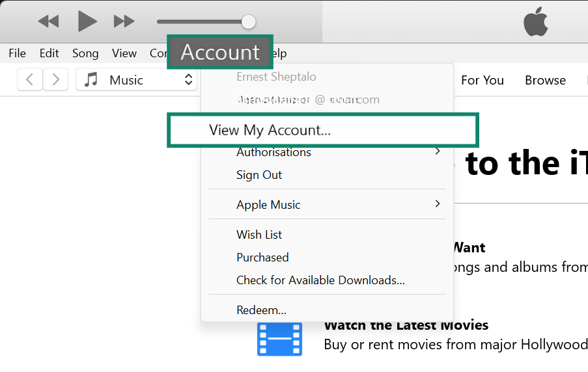
Task: Switch to the Browse tab
Action: 545,80
